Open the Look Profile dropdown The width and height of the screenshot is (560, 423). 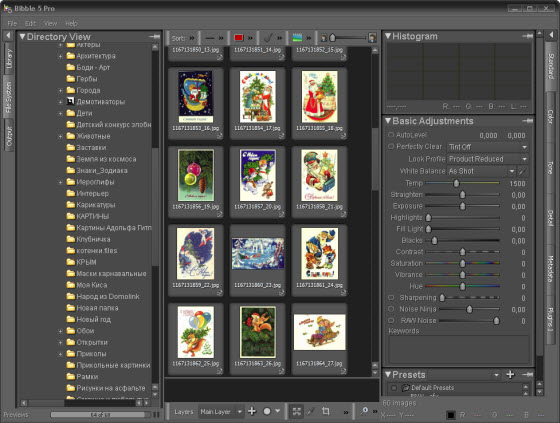[x=488, y=159]
